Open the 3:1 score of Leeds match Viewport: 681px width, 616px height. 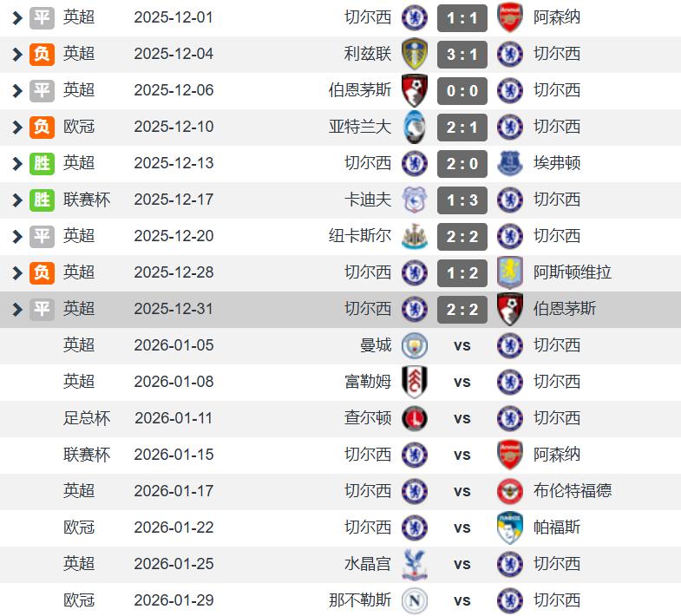click(462, 54)
